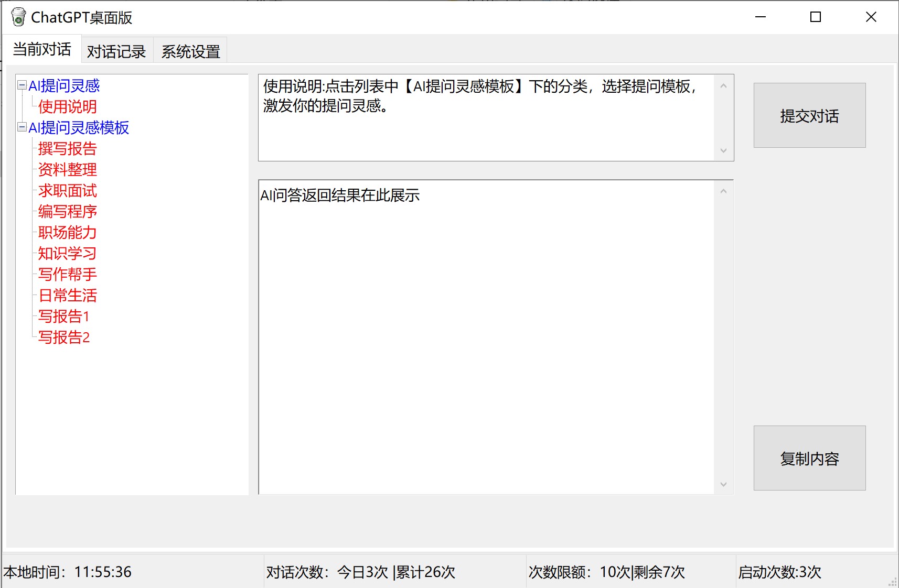Image resolution: width=899 pixels, height=588 pixels.
Task: Choose the 写报告2 template
Action: point(64,337)
